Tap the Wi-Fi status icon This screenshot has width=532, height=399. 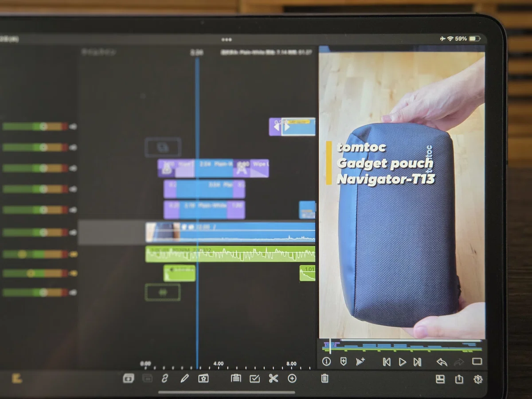tap(450, 39)
